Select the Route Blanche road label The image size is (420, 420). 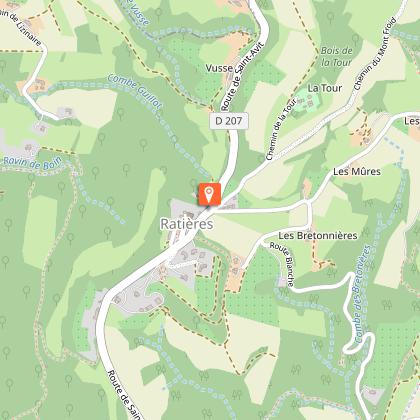pyautogui.click(x=283, y=264)
